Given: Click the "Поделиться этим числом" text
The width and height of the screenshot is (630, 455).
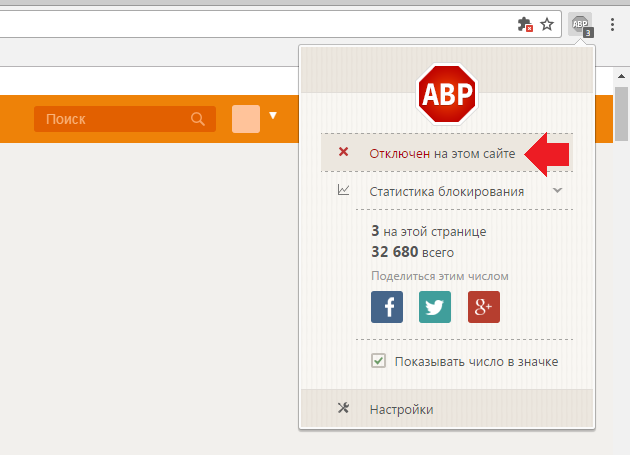Looking at the screenshot, I should [x=440, y=276].
